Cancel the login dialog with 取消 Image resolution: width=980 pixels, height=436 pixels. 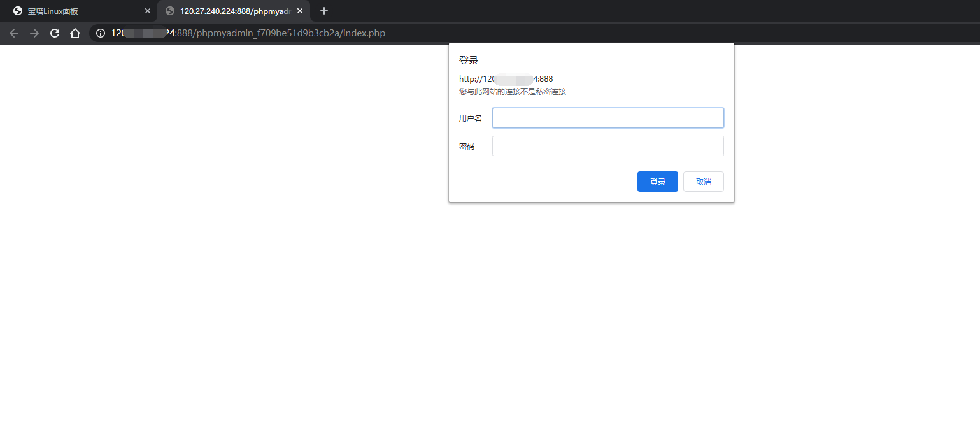click(x=703, y=182)
